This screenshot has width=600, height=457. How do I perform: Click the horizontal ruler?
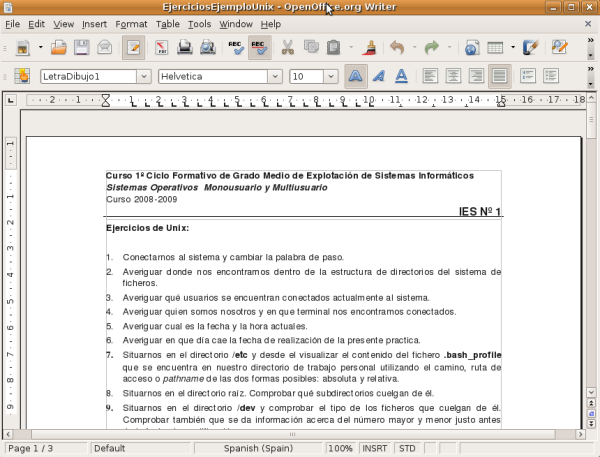300,100
